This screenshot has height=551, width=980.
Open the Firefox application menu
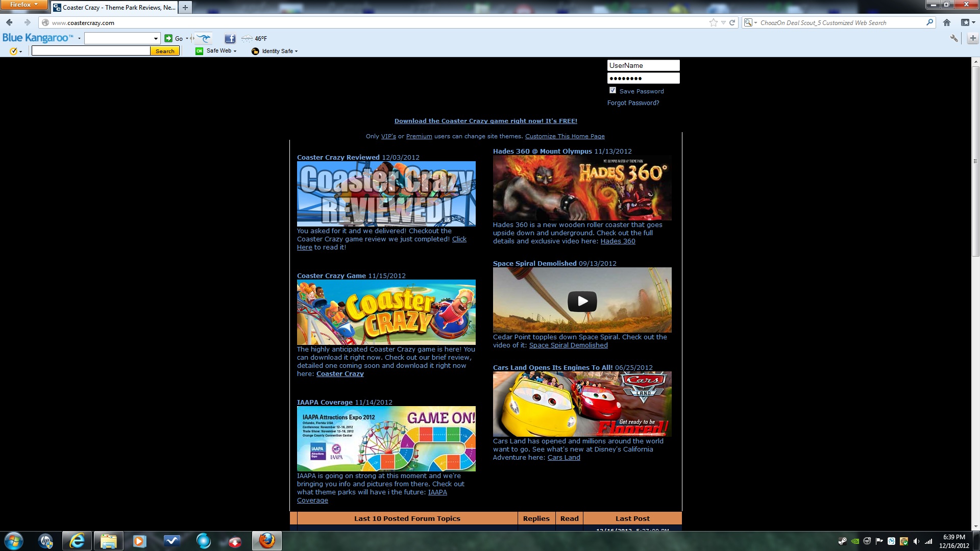tap(24, 5)
